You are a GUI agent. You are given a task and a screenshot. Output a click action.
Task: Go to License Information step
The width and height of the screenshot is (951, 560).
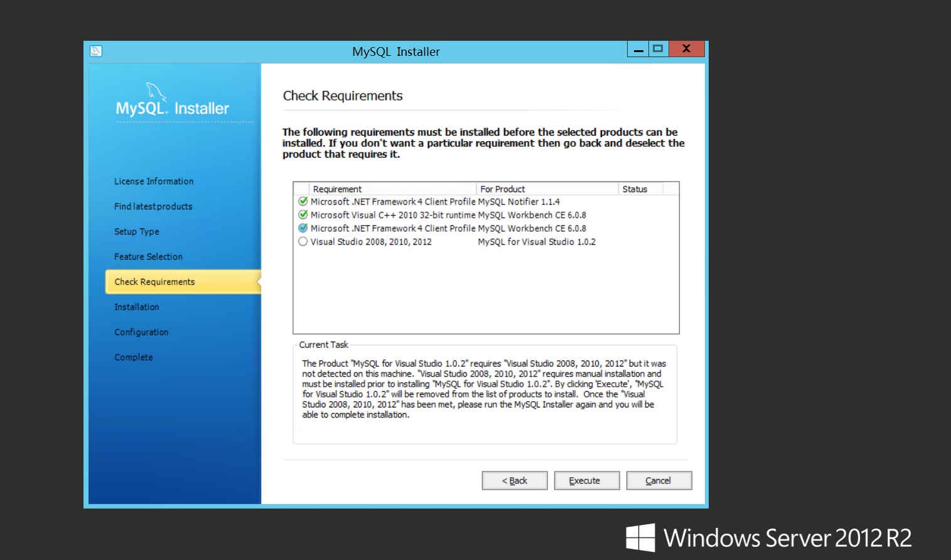pyautogui.click(x=154, y=181)
